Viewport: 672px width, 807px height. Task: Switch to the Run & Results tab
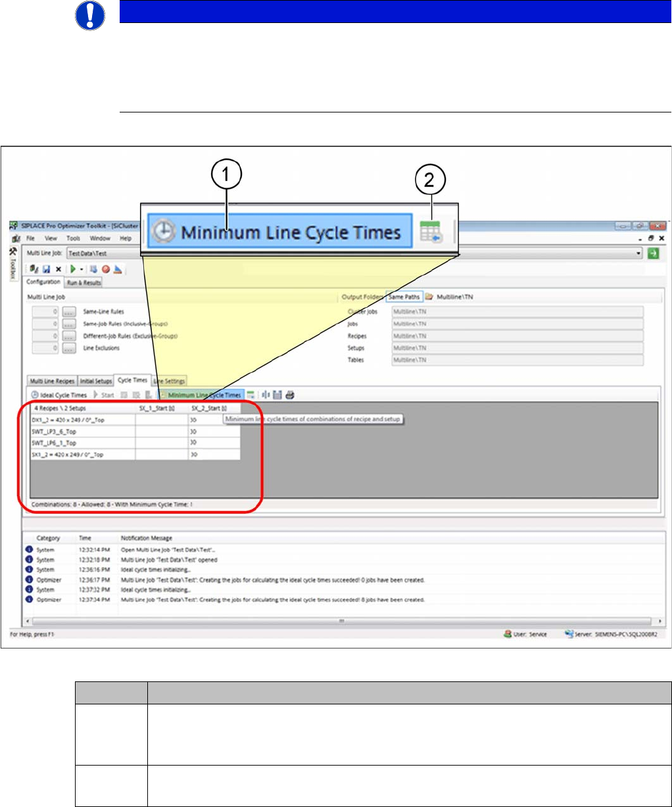(x=84, y=282)
